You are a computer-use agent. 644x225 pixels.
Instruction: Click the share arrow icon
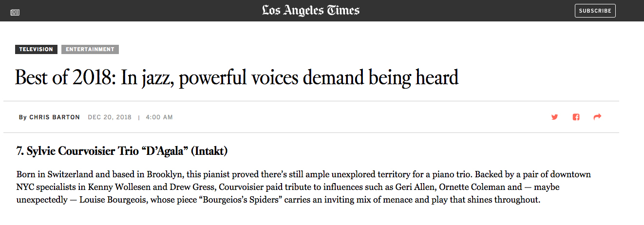[x=598, y=117]
